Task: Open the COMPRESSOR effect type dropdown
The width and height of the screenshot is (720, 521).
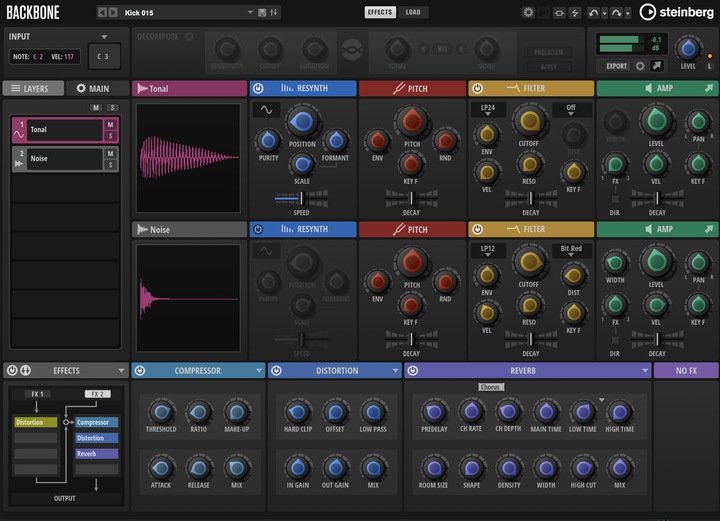Action: click(x=259, y=370)
